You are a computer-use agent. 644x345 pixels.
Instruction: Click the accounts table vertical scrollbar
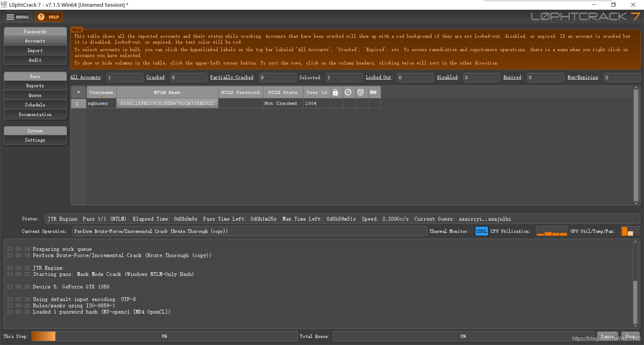[636, 145]
